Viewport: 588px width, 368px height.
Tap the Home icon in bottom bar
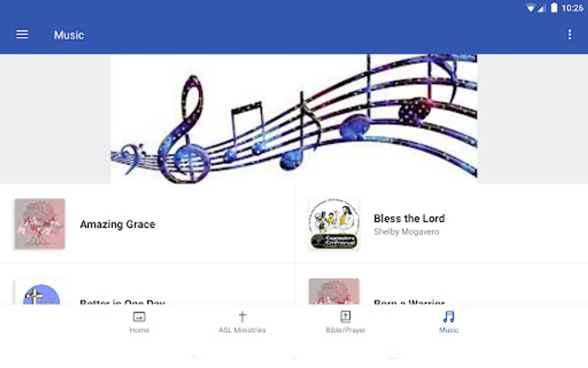(139, 316)
